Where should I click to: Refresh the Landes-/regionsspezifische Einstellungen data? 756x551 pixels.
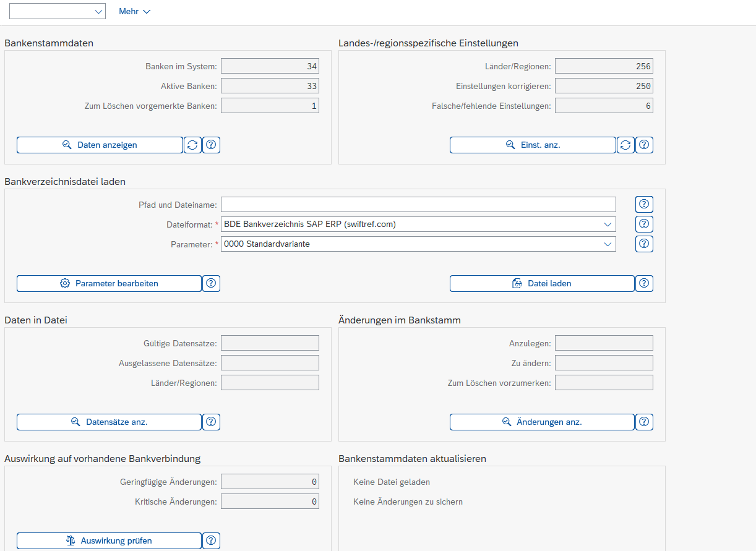pos(625,145)
